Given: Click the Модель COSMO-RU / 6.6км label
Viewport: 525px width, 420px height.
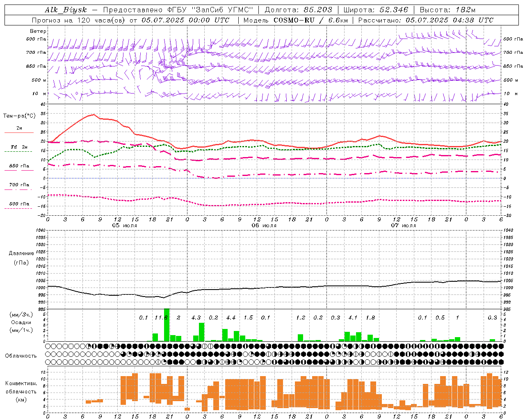Looking at the screenshot, I should (295, 20).
